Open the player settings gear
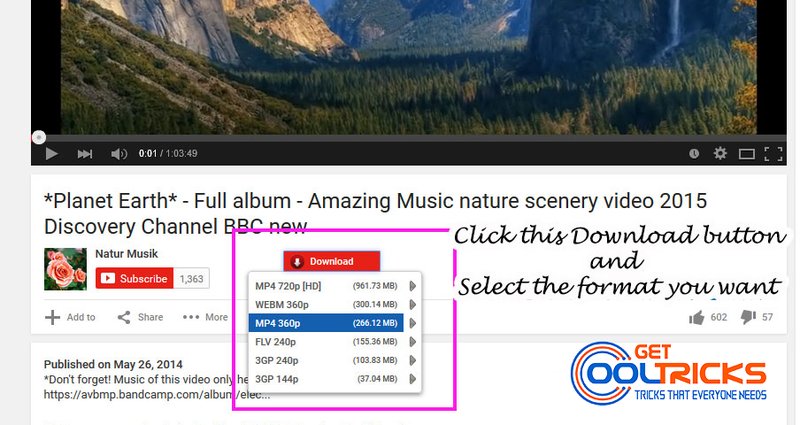The image size is (800, 425). coord(720,153)
